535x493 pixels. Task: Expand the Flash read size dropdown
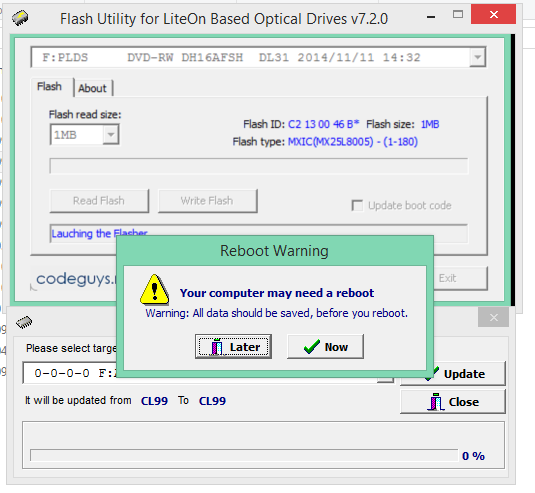pyautogui.click(x=111, y=134)
